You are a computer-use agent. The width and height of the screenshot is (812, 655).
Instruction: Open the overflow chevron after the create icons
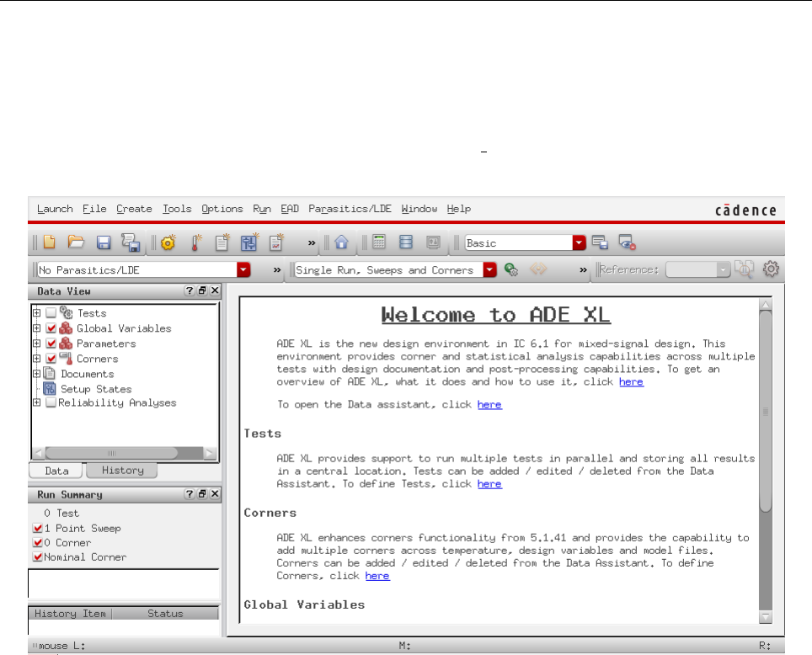click(x=311, y=242)
